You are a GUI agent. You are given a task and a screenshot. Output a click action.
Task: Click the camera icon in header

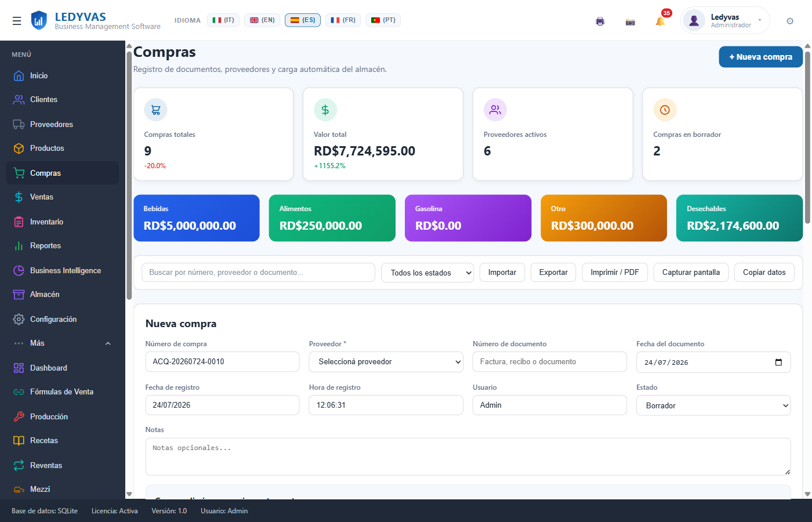[630, 21]
